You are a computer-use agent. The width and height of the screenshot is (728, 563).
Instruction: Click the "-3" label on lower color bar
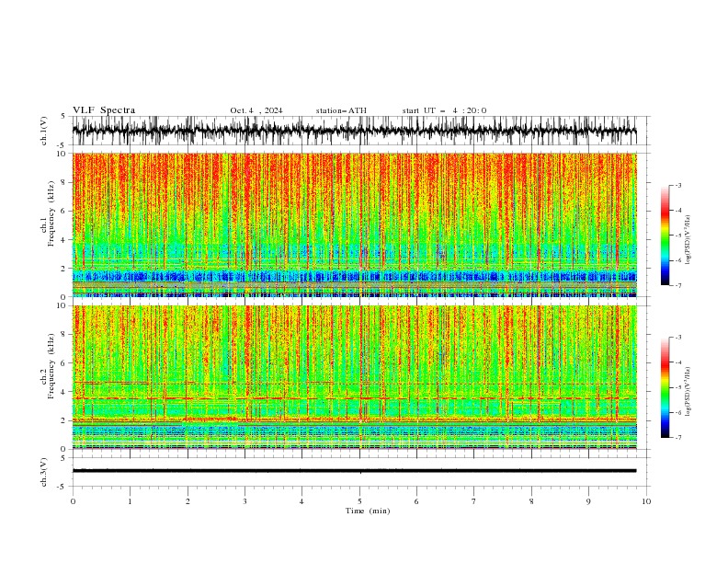click(677, 338)
